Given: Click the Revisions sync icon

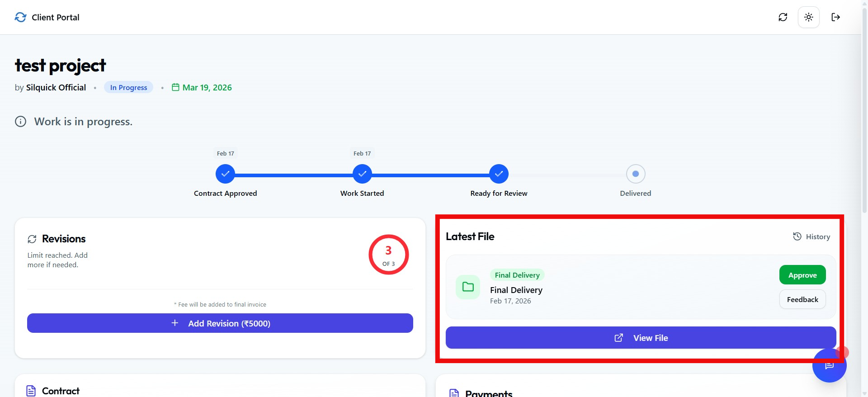Looking at the screenshot, I should coord(32,239).
